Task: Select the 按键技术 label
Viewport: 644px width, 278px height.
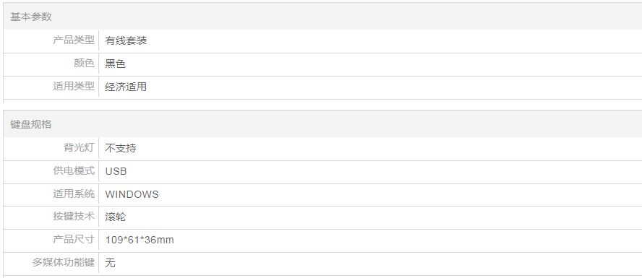Action: [74, 216]
